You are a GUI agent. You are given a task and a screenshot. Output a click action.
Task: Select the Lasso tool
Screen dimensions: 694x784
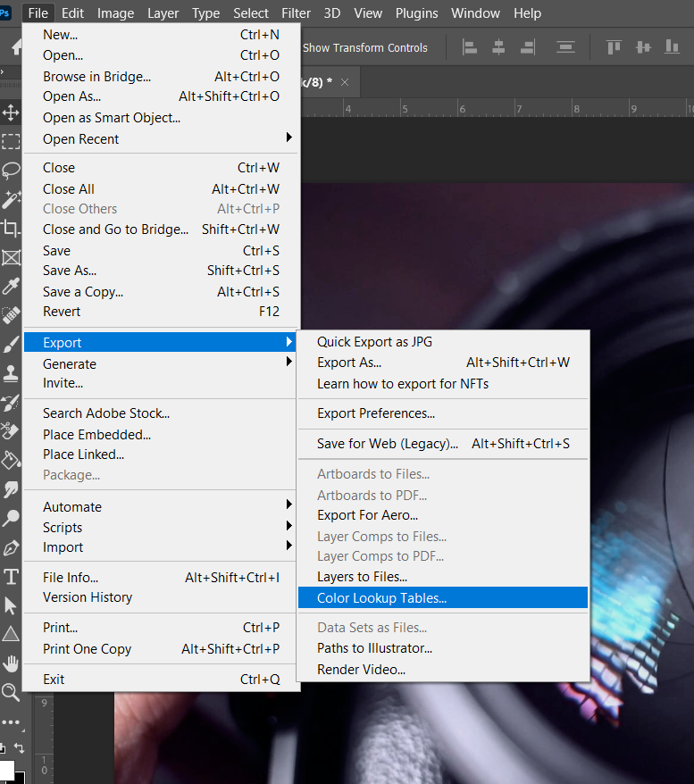point(11,171)
